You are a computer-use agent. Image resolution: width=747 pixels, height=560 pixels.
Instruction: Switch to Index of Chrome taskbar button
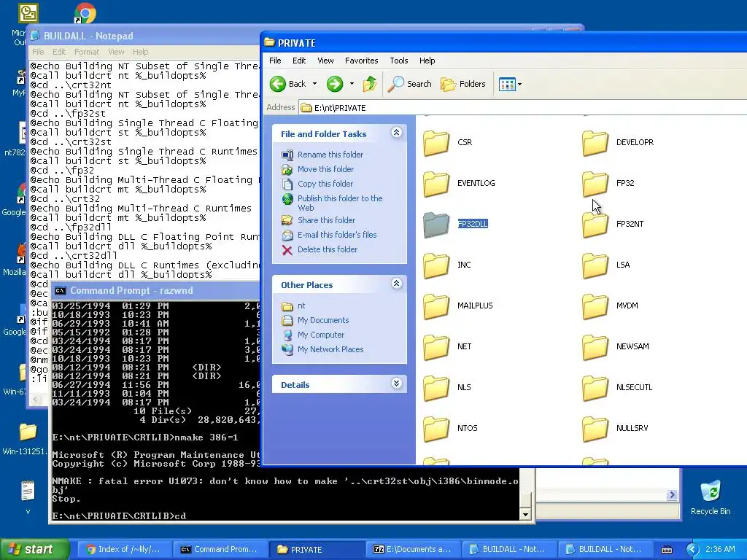pos(123,550)
